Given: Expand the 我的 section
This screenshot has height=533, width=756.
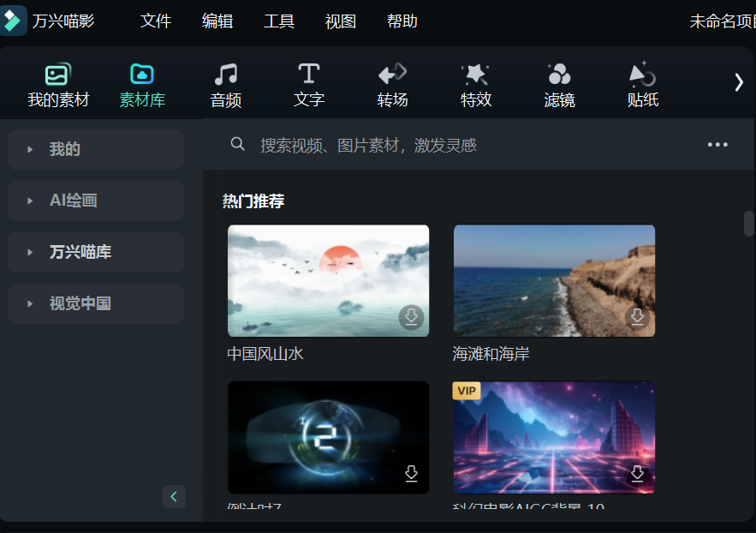Looking at the screenshot, I should coord(95,149).
